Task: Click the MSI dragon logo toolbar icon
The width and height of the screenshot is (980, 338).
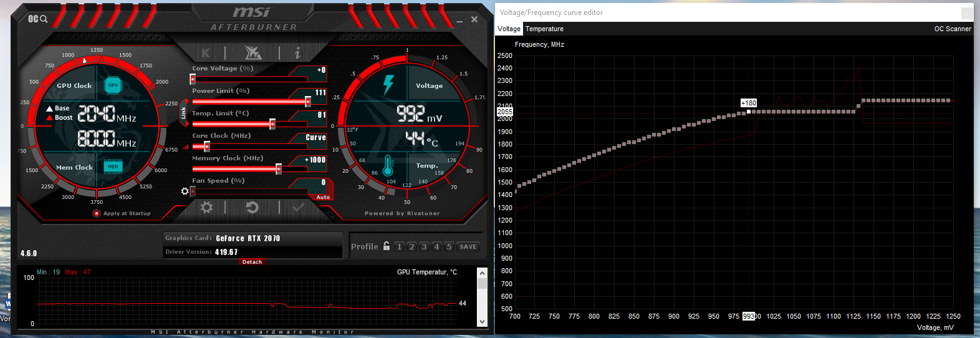Action: click(252, 52)
